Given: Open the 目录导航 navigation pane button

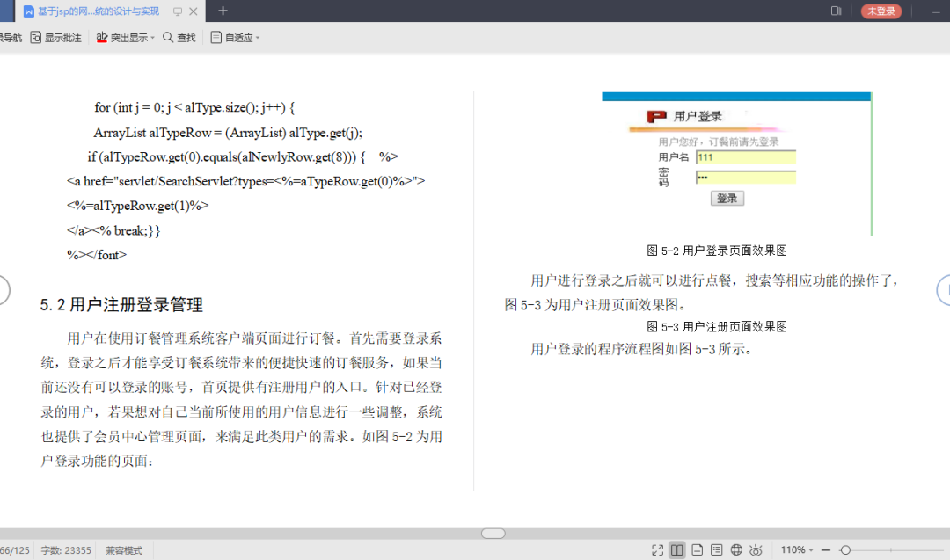Looking at the screenshot, I should point(11,38).
